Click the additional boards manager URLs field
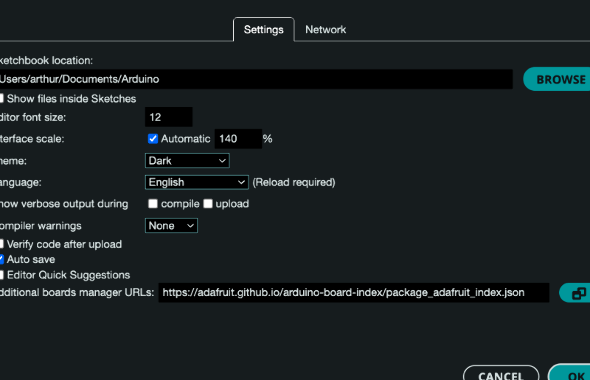The height and width of the screenshot is (380, 590). tap(354, 293)
